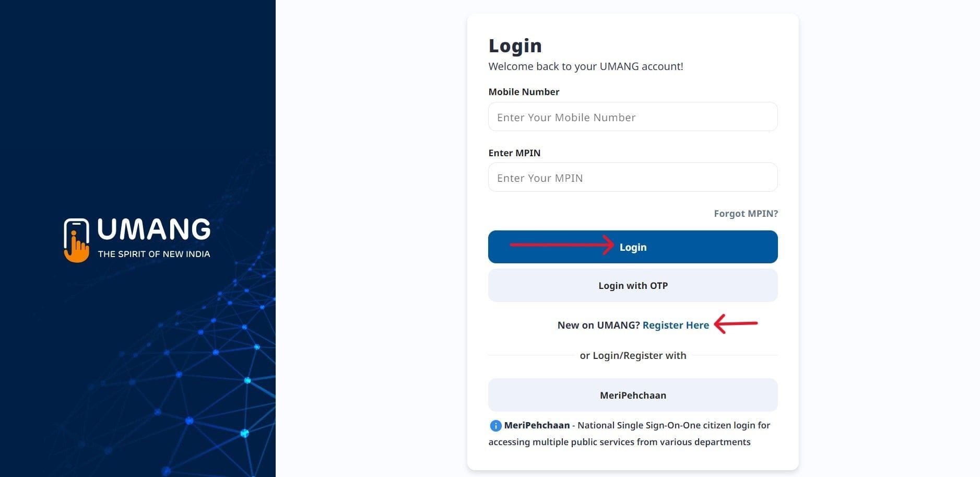Image resolution: width=980 pixels, height=477 pixels.
Task: Click the 'or Login/Register with' divider text
Action: 632,355
